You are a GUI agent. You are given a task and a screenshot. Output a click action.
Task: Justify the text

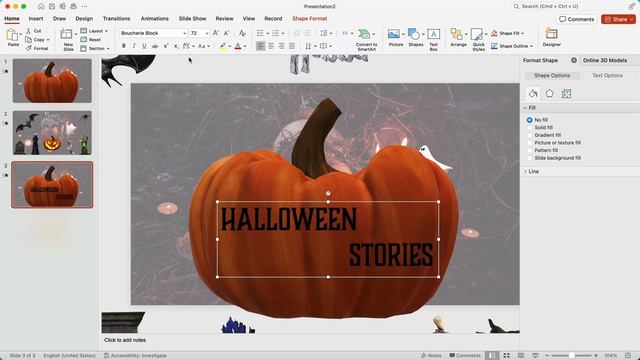pyautogui.click(x=292, y=46)
